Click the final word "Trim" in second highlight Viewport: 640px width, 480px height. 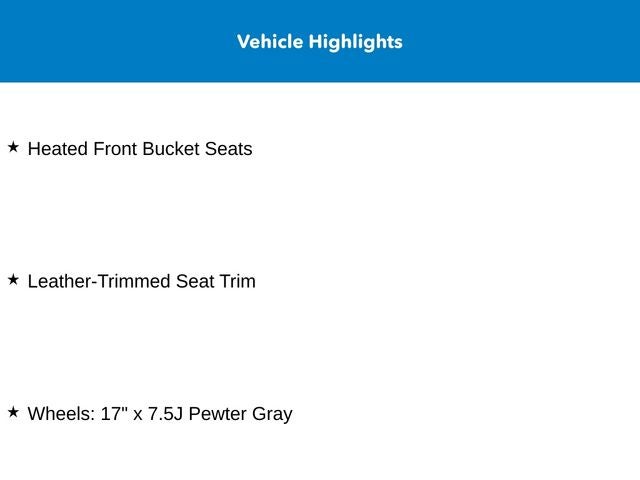click(x=237, y=282)
